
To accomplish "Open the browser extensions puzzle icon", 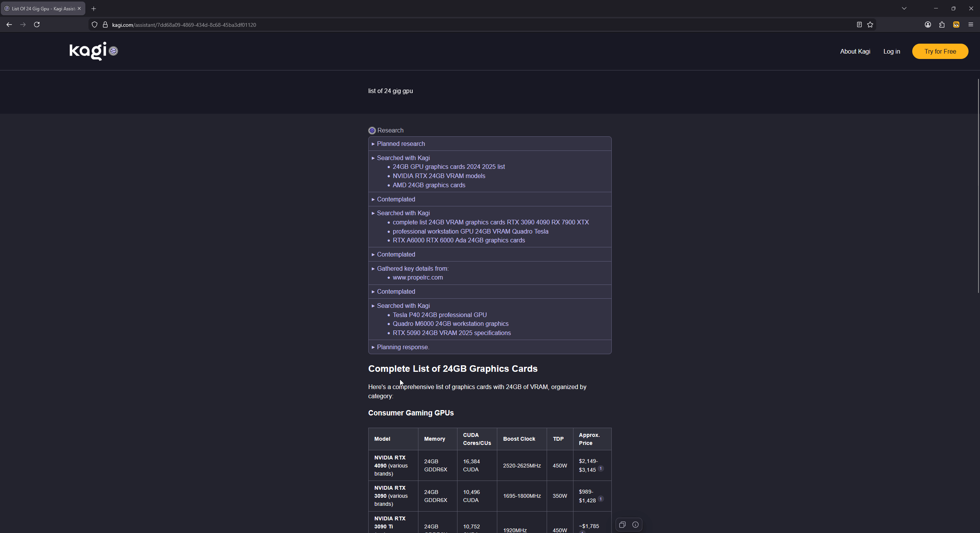I will coord(942,25).
